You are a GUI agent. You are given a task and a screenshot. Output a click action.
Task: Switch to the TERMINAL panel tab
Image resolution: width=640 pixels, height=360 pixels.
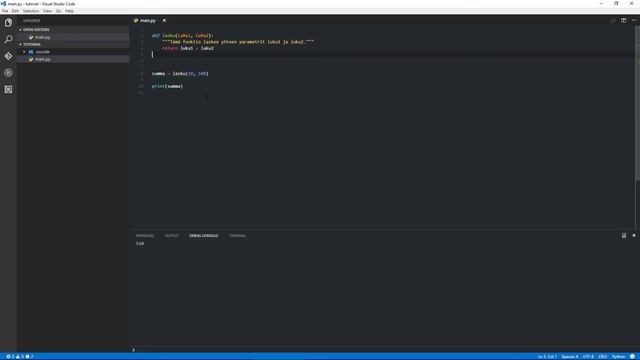238,236
